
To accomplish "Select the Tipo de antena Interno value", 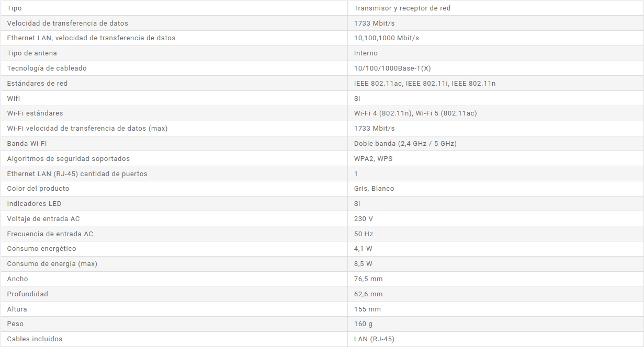I will pyautogui.click(x=366, y=53).
